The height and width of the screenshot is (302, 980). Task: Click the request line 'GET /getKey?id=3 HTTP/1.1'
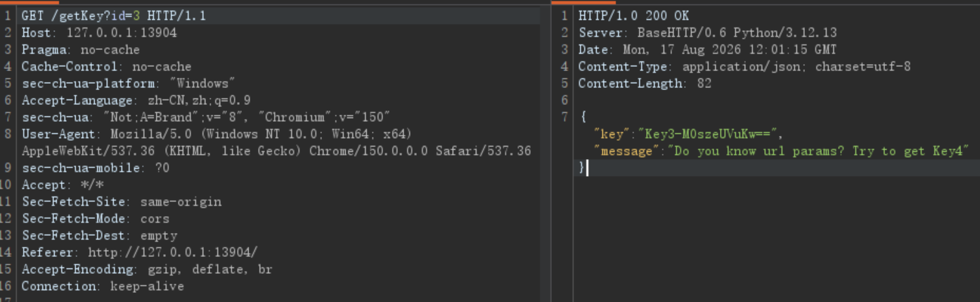[114, 15]
